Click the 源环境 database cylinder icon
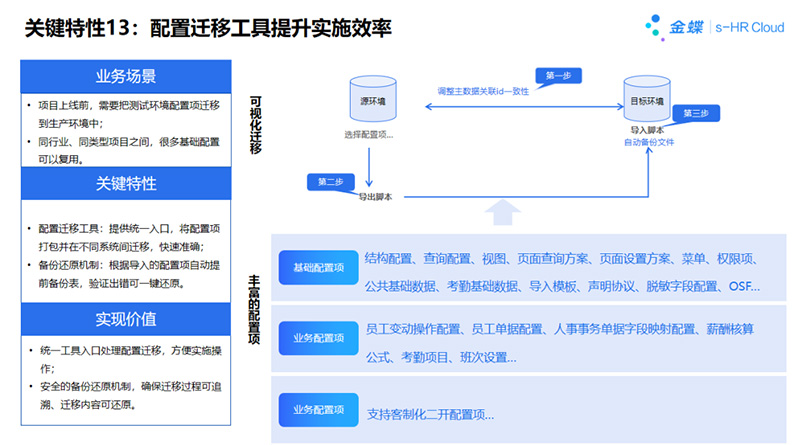 coord(373,98)
